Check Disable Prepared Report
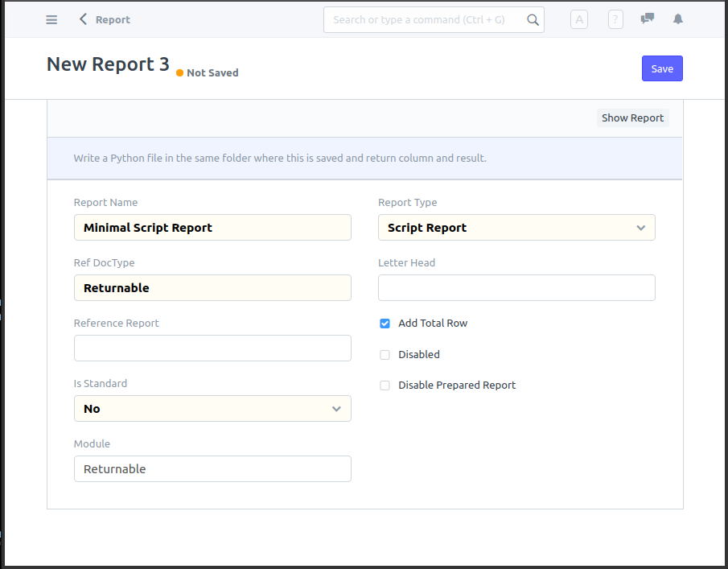The width and height of the screenshot is (728, 569). tap(385, 385)
